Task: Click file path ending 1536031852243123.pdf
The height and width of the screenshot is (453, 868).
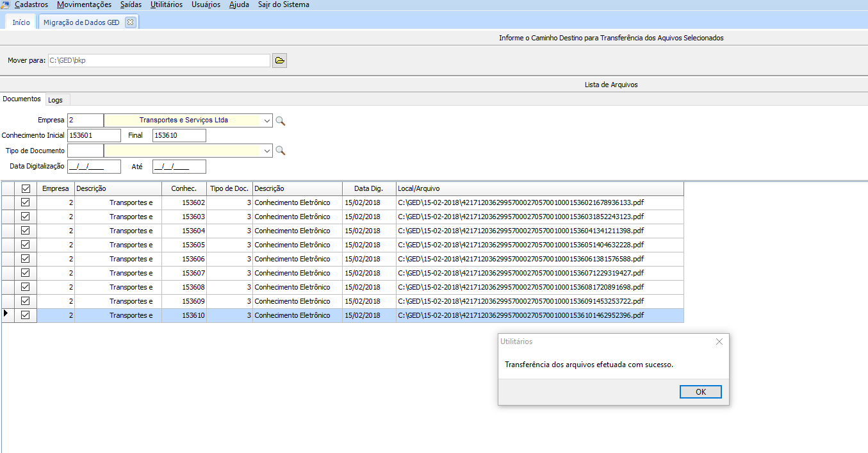Action: pyautogui.click(x=521, y=217)
